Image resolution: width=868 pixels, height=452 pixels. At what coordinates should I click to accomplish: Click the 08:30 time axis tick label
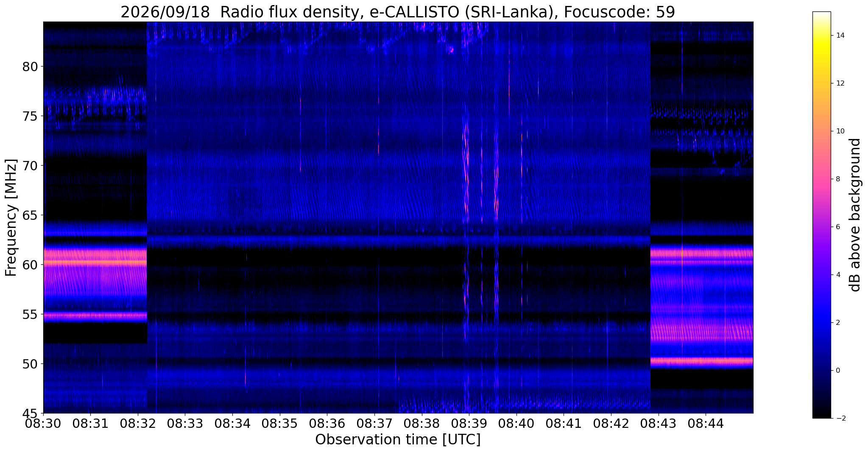click(x=43, y=423)
